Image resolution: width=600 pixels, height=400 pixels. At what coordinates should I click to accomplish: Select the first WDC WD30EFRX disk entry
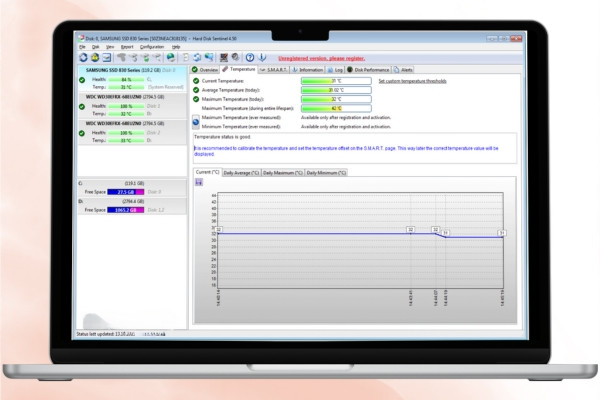132,106
